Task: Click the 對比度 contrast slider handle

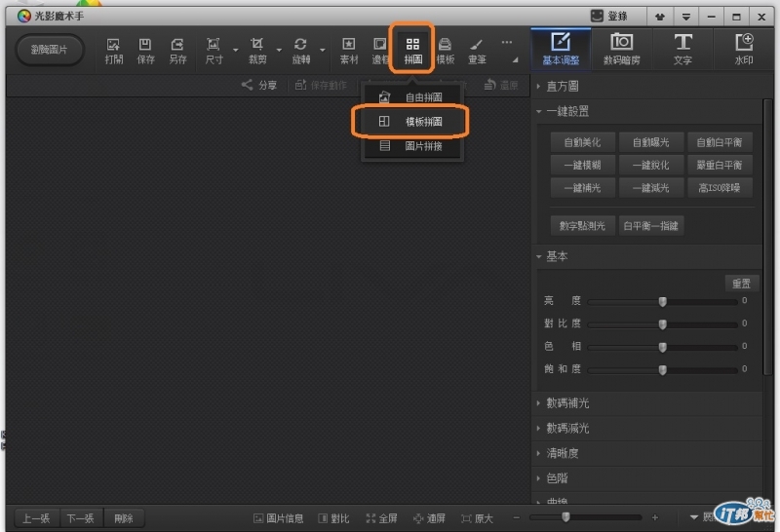Action: pyautogui.click(x=663, y=324)
